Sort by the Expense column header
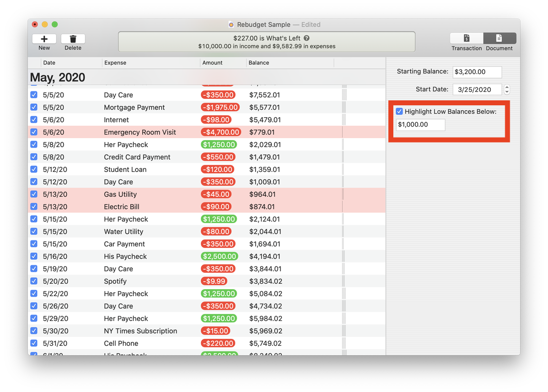This screenshot has height=392, width=548. [151, 63]
